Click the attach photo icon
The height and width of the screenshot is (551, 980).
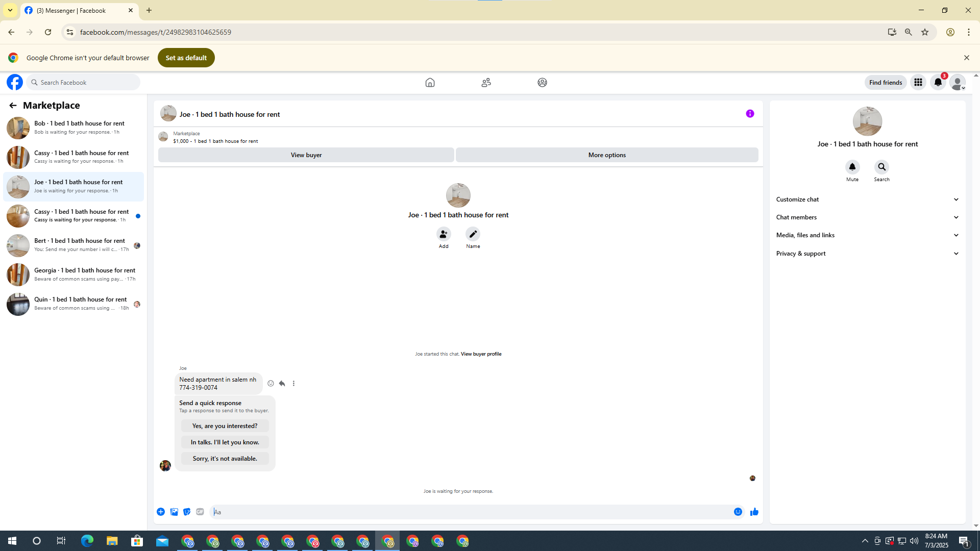(174, 512)
